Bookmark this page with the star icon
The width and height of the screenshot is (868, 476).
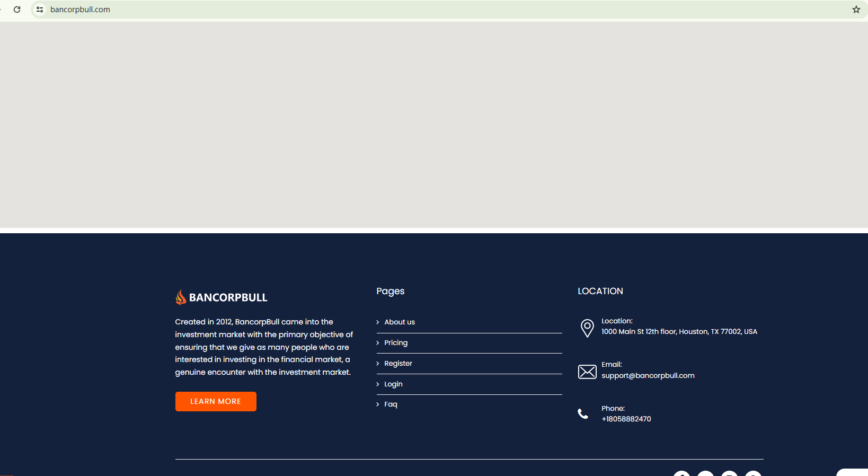tap(856, 10)
